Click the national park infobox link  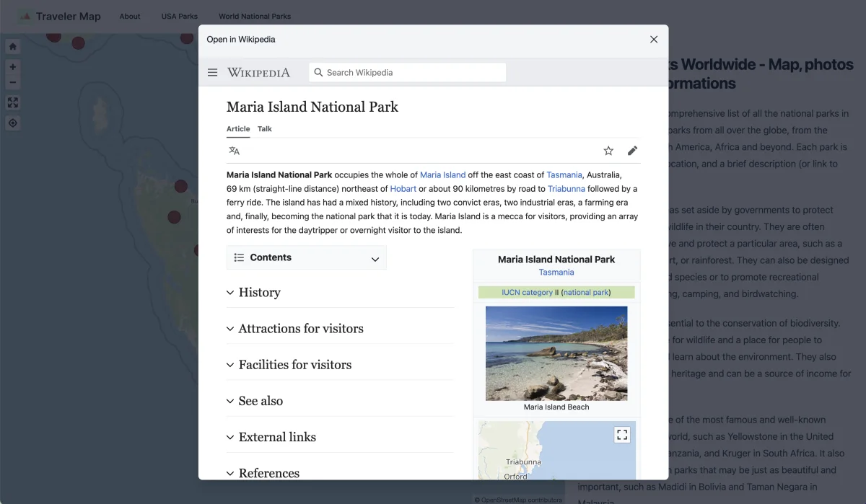click(x=585, y=292)
